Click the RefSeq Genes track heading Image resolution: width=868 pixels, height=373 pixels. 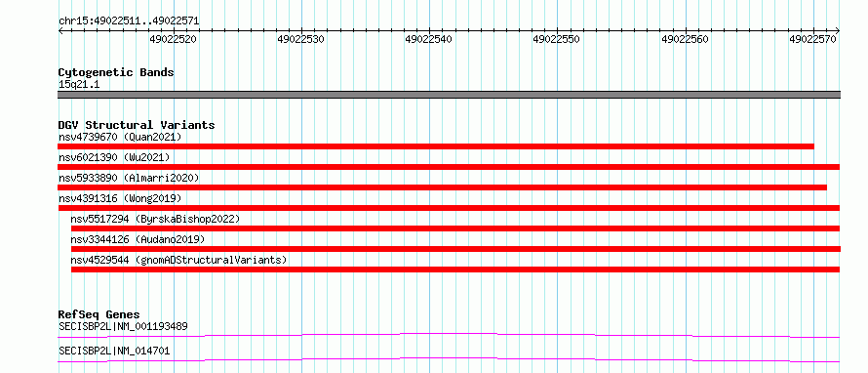tap(99, 314)
